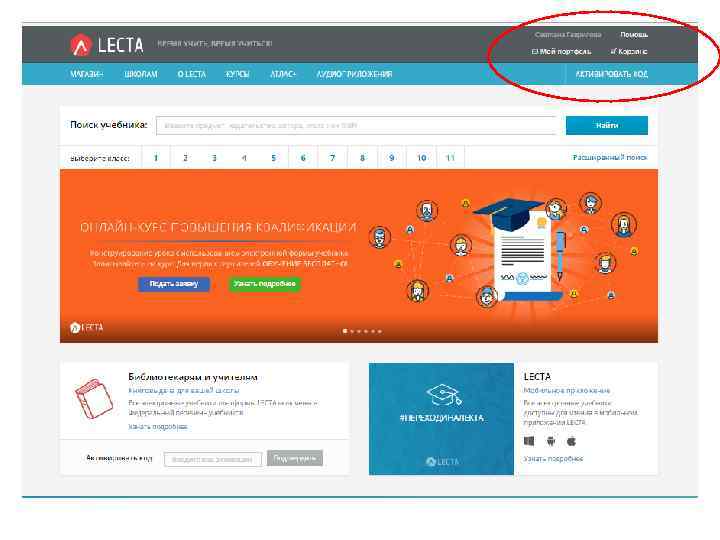Screen dimensions: 720x540
Task: Open the ШКОЛАМ menu item
Action: (141, 74)
